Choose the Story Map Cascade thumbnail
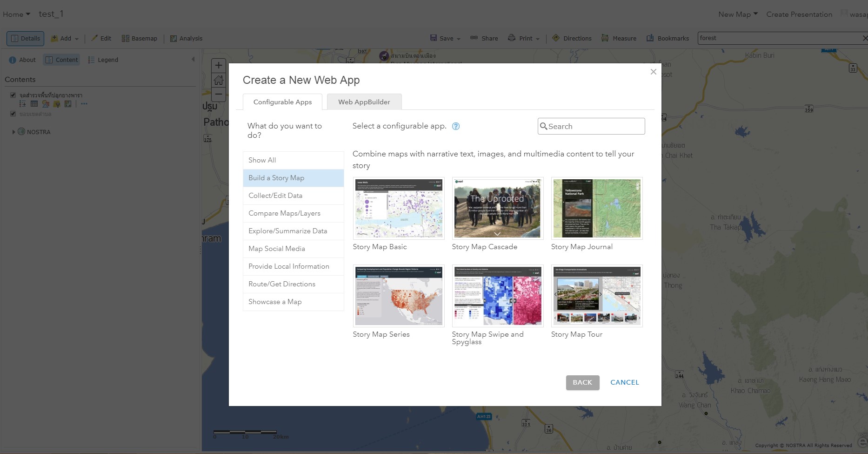 coord(498,208)
